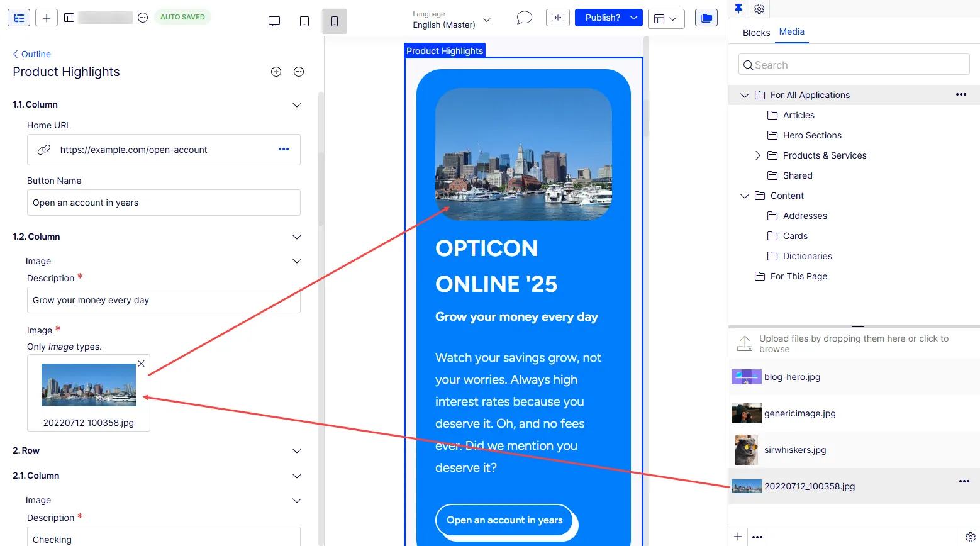Click the OPTICON ONLINE '25 heading
The height and width of the screenshot is (546, 980).
pos(496,266)
